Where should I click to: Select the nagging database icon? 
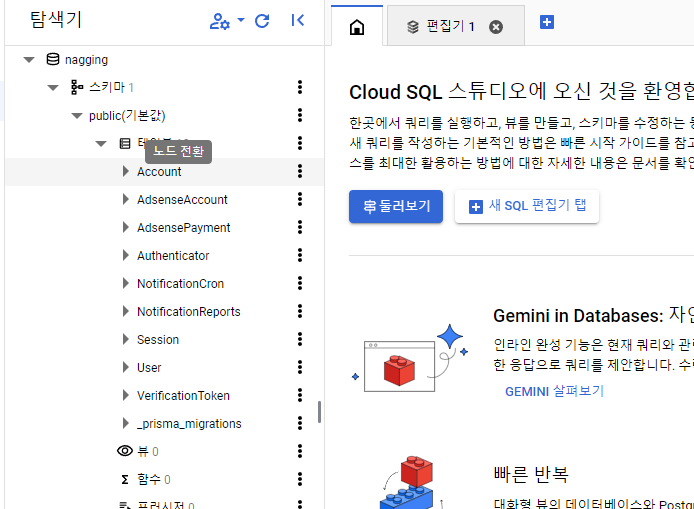(53, 59)
